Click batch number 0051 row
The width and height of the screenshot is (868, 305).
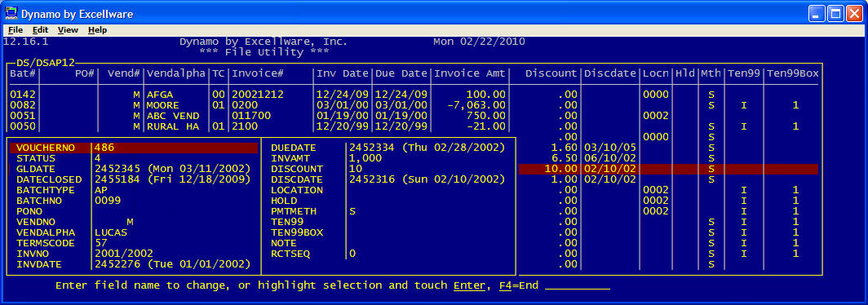pyautogui.click(x=22, y=116)
